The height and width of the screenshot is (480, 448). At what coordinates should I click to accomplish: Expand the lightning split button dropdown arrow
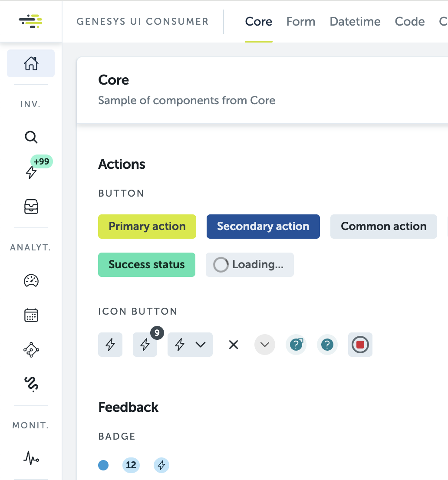(201, 345)
